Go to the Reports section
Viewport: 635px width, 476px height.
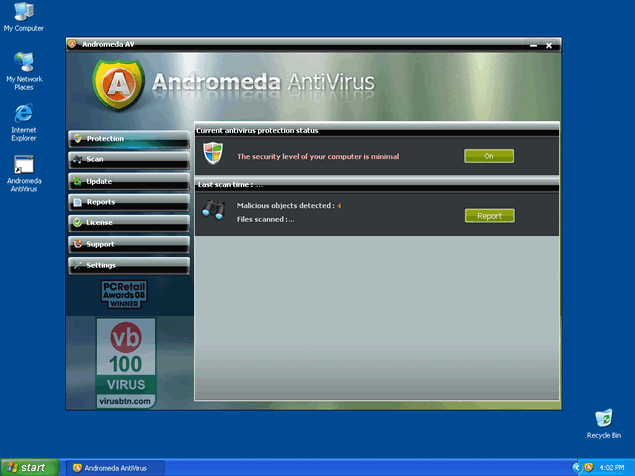(x=128, y=202)
